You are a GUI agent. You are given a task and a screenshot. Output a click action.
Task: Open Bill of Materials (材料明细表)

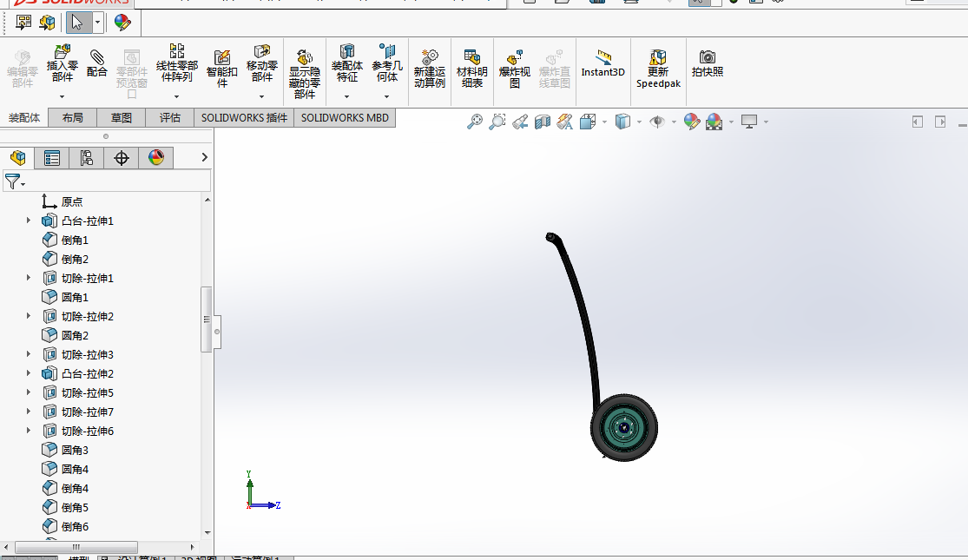coord(472,68)
